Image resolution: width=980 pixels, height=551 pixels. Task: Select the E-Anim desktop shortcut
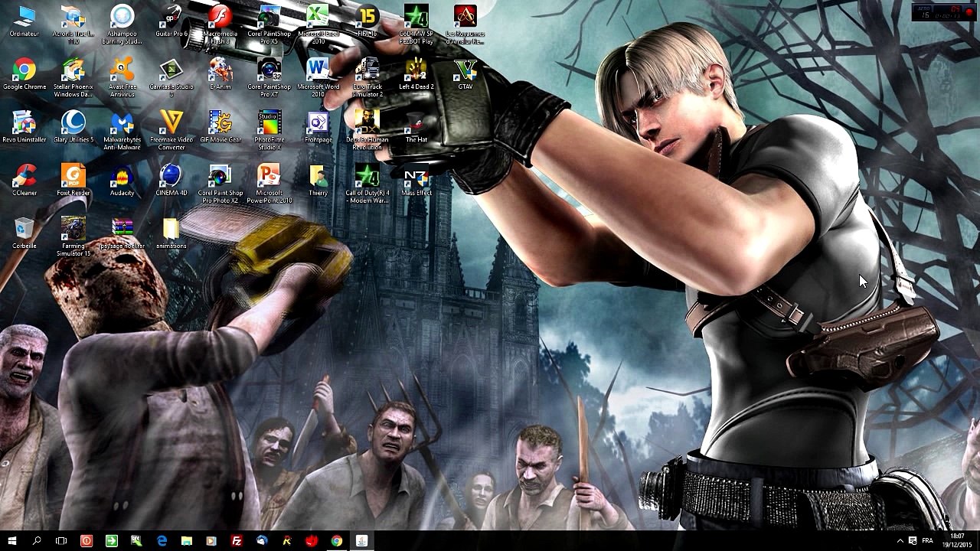220,75
